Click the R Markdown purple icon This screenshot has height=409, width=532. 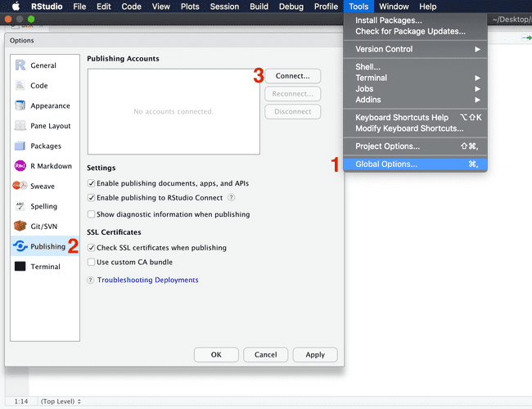[x=20, y=166]
